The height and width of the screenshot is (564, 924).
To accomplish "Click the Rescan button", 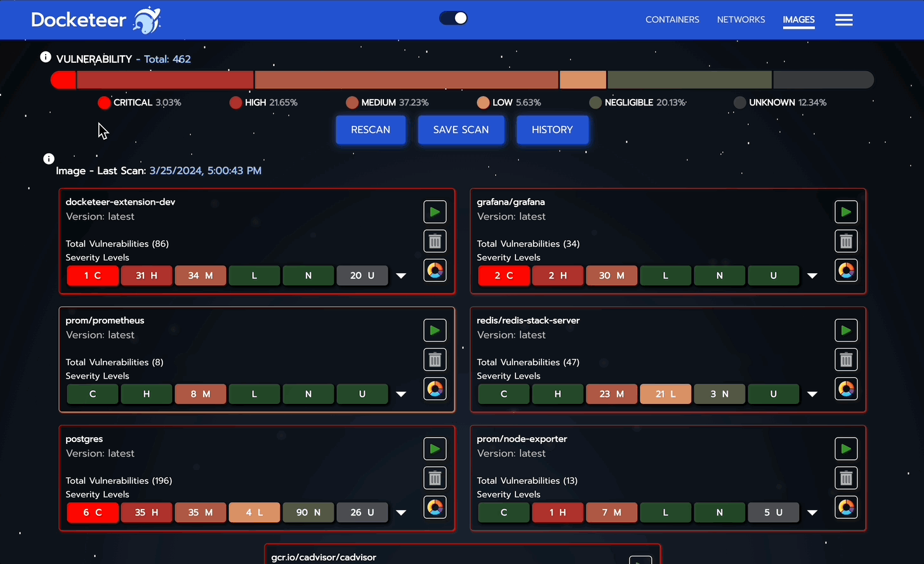I will point(371,130).
